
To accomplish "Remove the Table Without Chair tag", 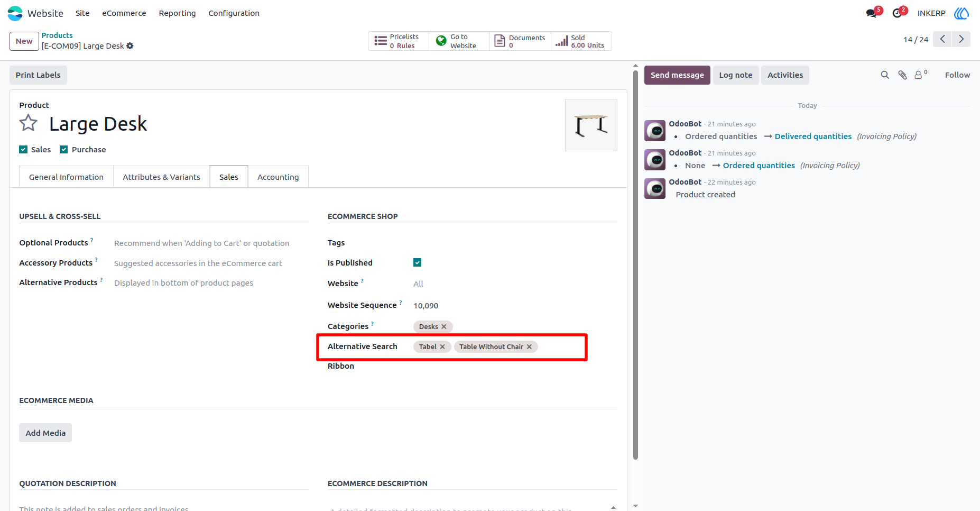I will (529, 347).
